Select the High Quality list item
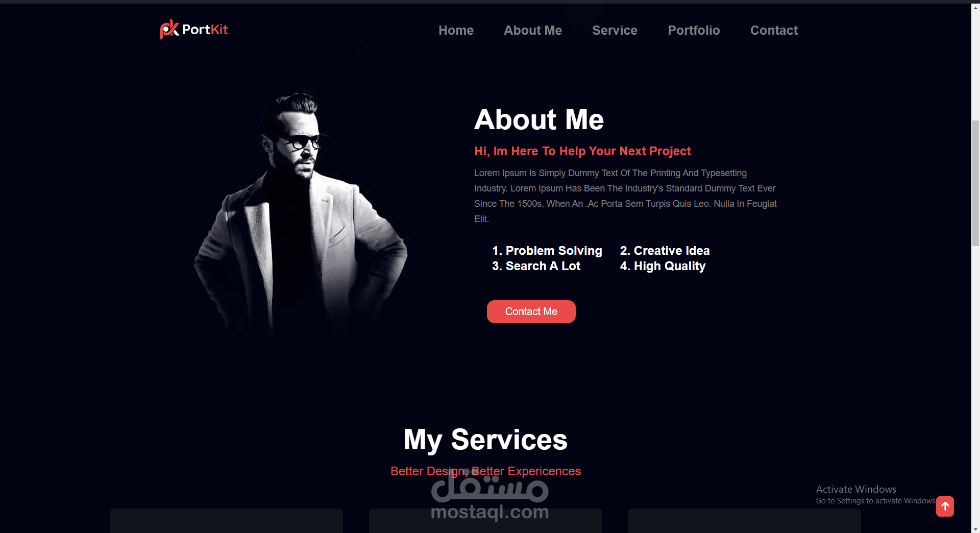Screen dimensions: 980x533 [x=663, y=266]
